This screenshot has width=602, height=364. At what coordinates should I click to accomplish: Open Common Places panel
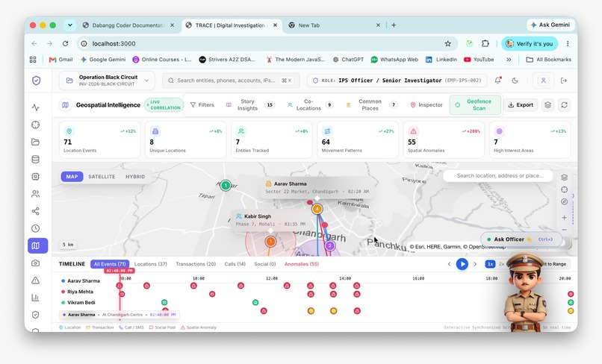coord(371,104)
